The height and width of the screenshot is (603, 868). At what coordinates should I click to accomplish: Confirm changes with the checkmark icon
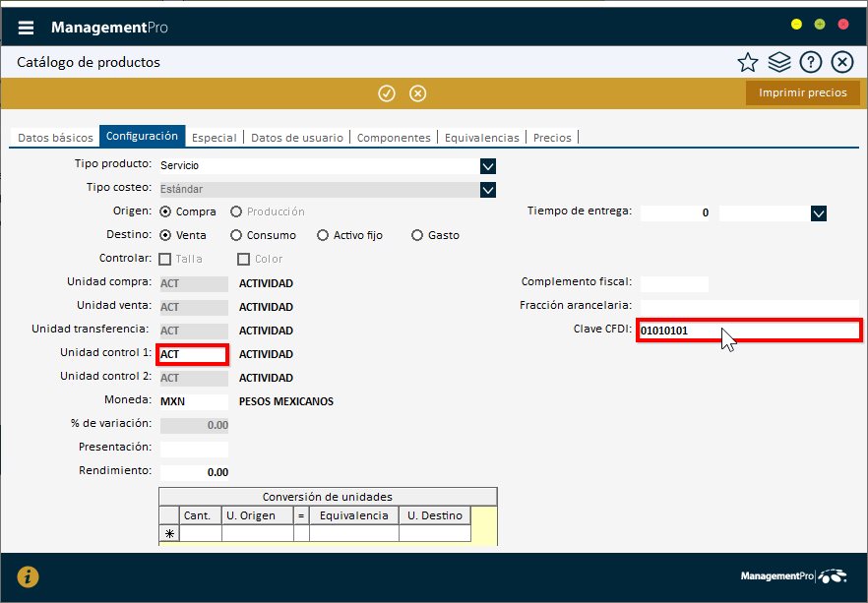(387, 93)
